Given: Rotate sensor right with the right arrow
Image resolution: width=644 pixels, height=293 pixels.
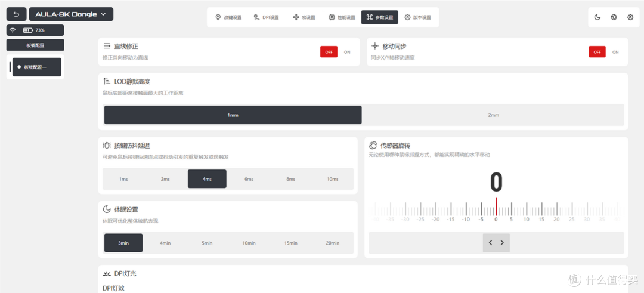Looking at the screenshot, I should point(502,243).
